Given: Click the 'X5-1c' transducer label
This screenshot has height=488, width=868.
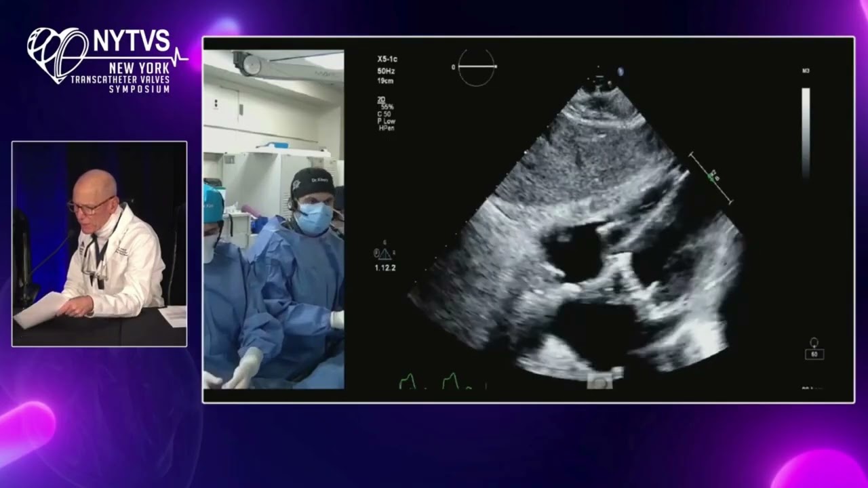Looking at the screenshot, I should tap(387, 60).
